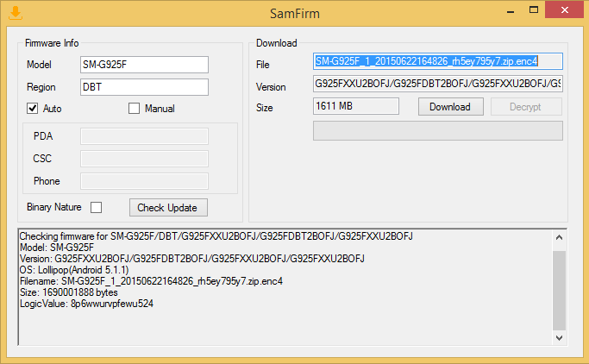Minimize the SamFirm window
Screen dimensions: 589x364
(x=511, y=11)
